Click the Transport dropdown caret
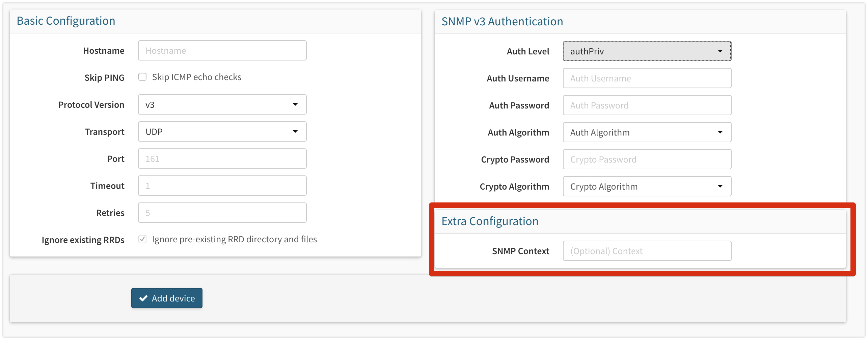The image size is (868, 340). 295,131
